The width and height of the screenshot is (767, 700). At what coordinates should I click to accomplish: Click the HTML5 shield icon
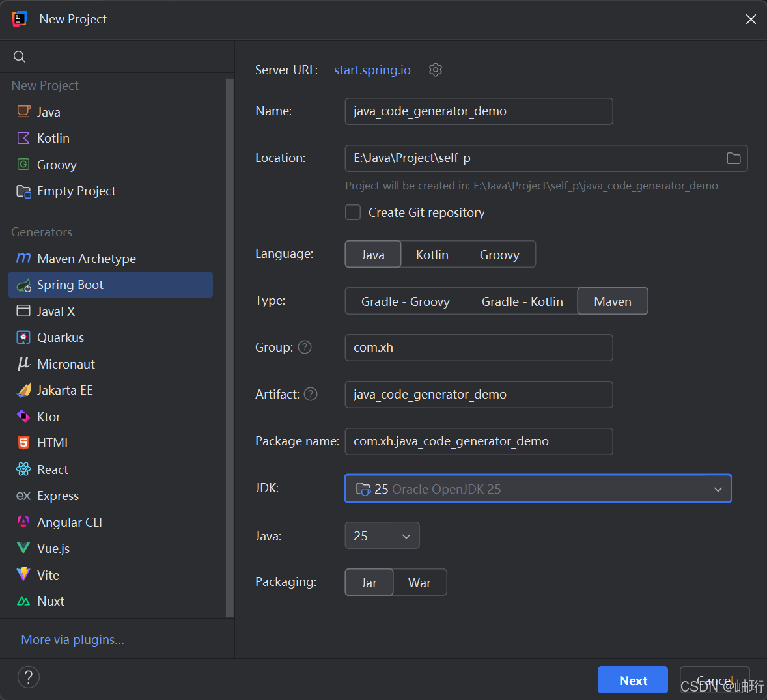(23, 443)
